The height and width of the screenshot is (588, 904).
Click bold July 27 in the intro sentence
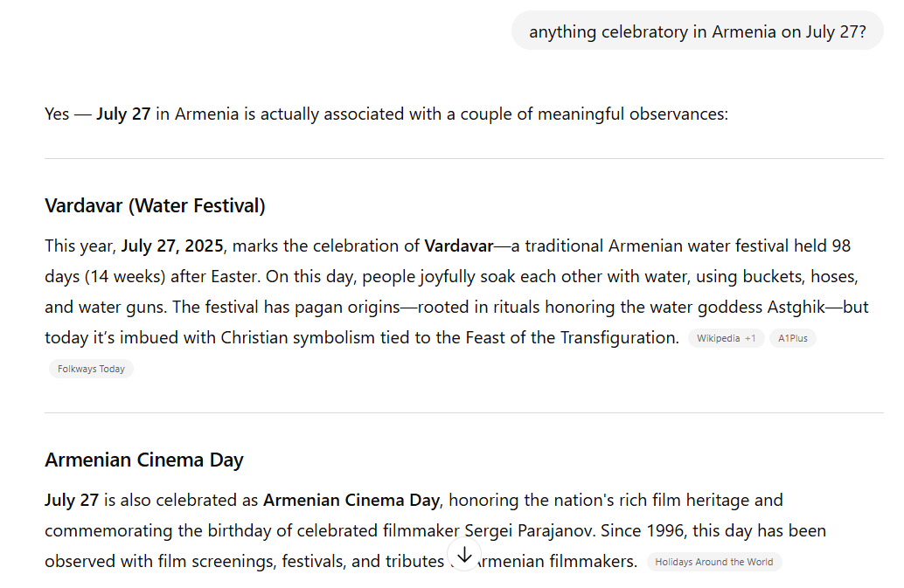click(123, 114)
